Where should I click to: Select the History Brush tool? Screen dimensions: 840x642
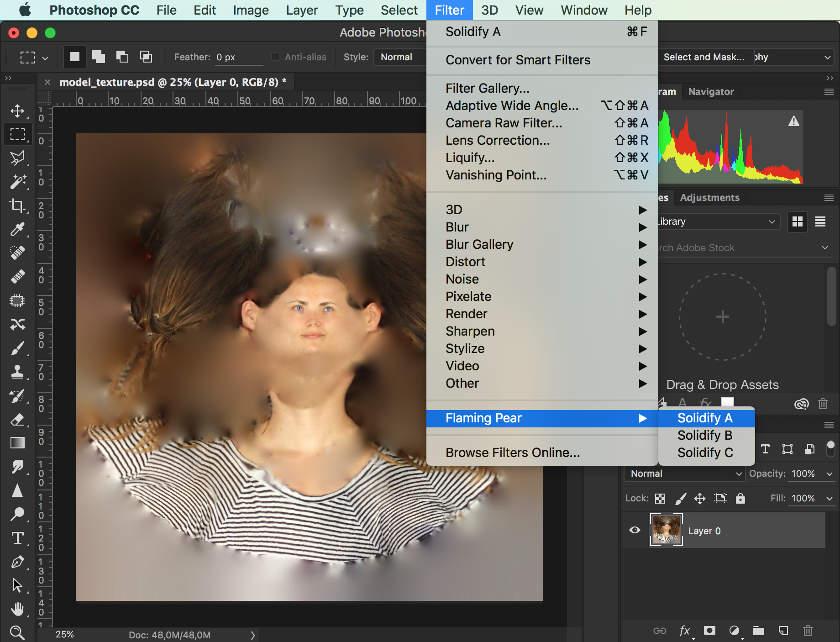[x=17, y=395]
